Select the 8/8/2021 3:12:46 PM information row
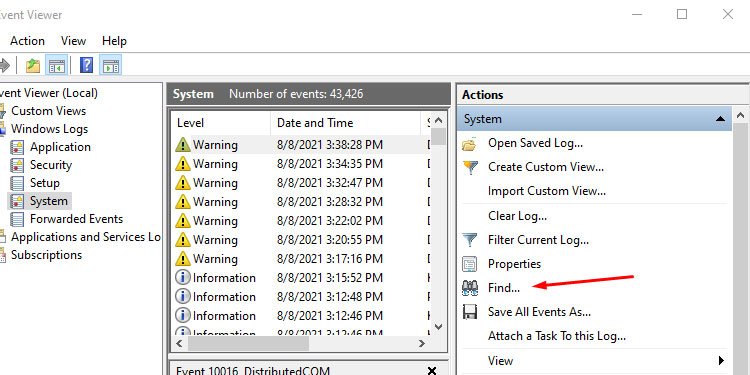 [302, 316]
